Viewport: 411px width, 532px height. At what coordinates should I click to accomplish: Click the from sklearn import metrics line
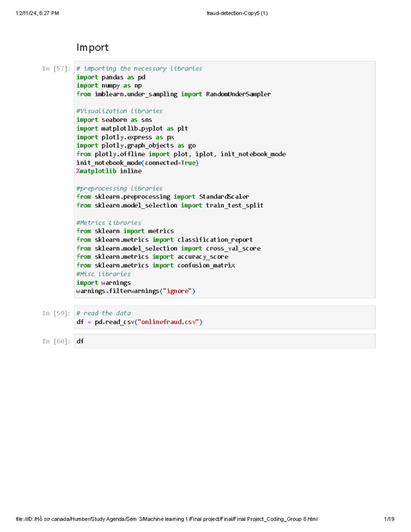125,231
